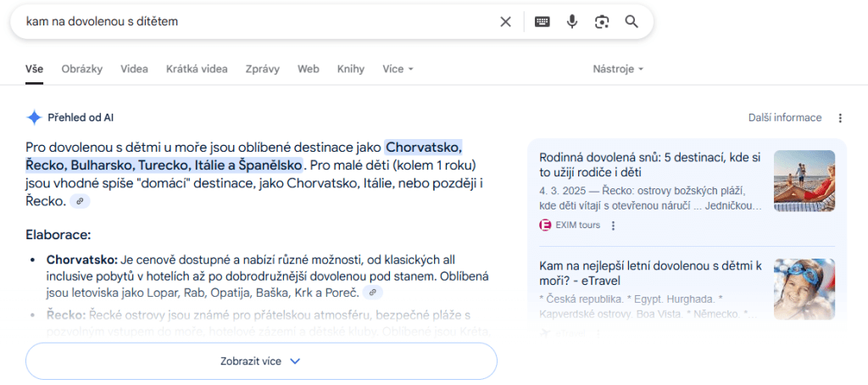Expand overview with Zobrazit více button

pyautogui.click(x=261, y=361)
